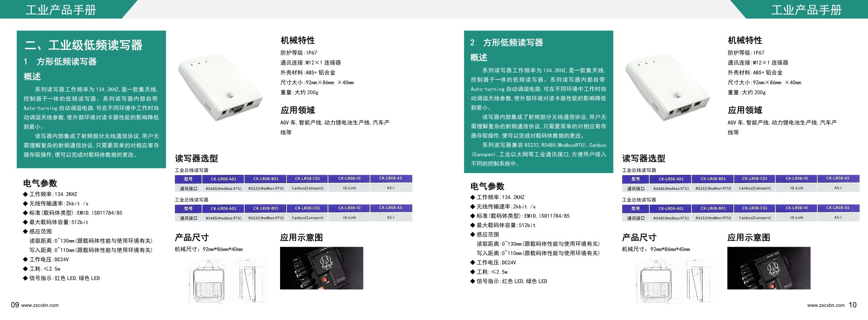Viewport: 868px width, 320px height.
Task: Click the "读写器选型" heading on page 10
Action: tap(644, 158)
